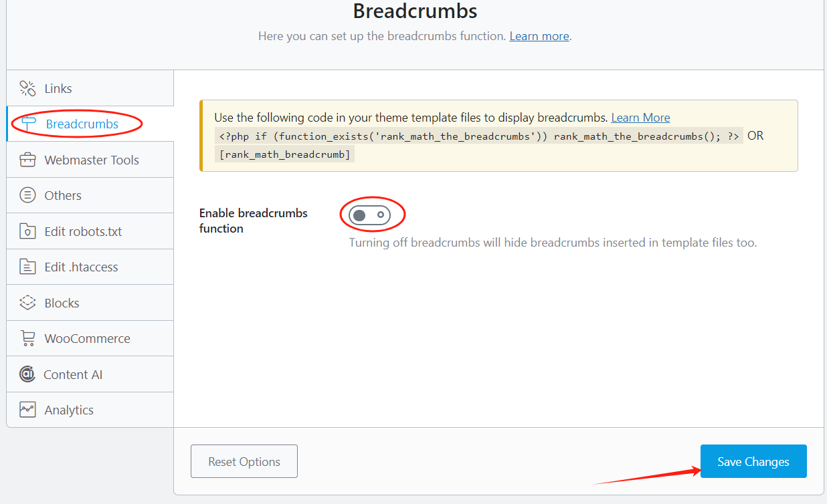Click the Reset Options button
827x504 pixels.
[244, 461]
